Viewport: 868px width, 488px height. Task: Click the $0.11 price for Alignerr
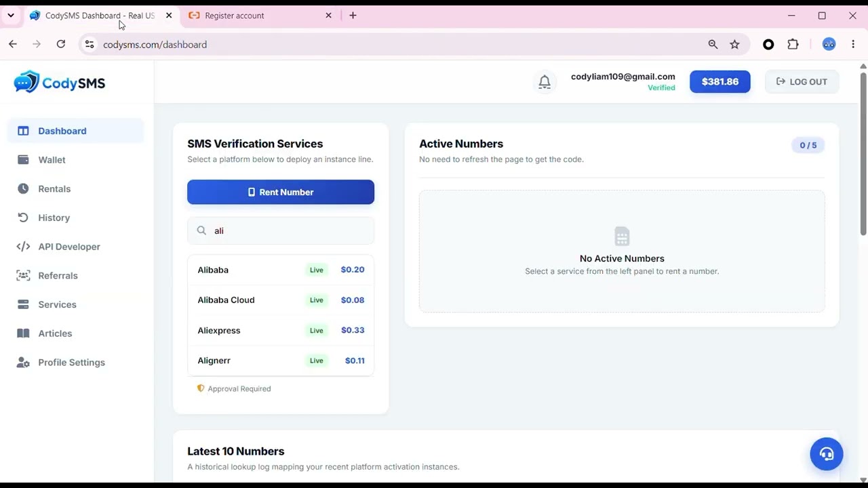(x=355, y=361)
